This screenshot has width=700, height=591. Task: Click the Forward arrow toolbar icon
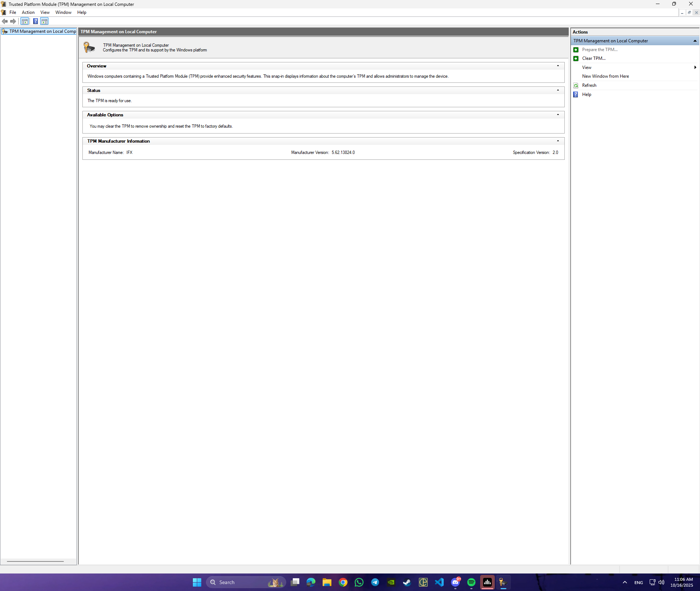point(13,21)
